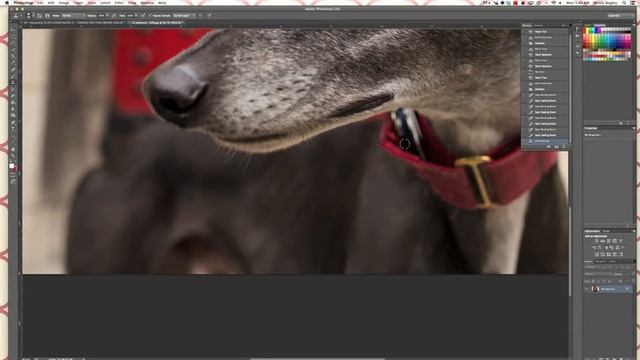The height and width of the screenshot is (360, 640).
Task: Open the layer blend mode dropdown
Action: tap(598, 274)
